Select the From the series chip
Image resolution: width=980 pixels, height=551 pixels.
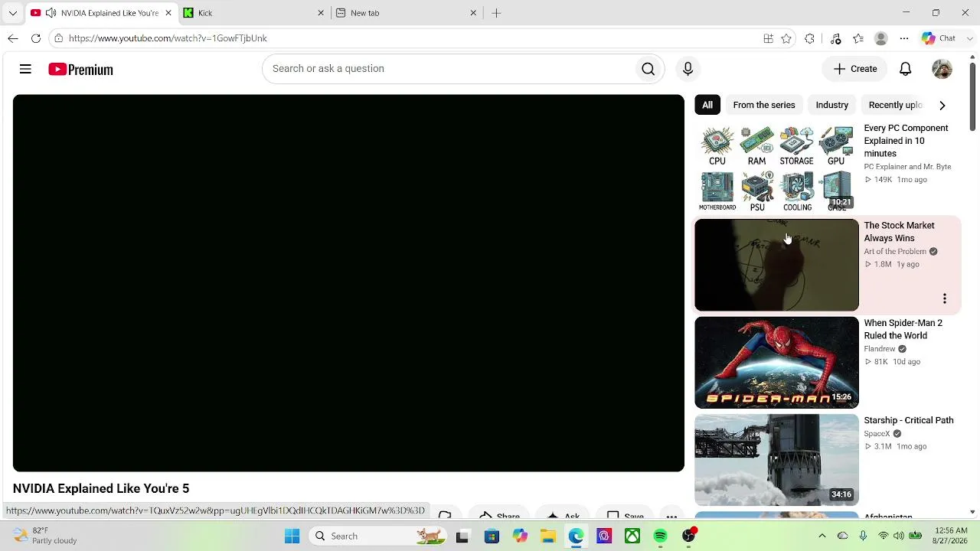(x=764, y=105)
